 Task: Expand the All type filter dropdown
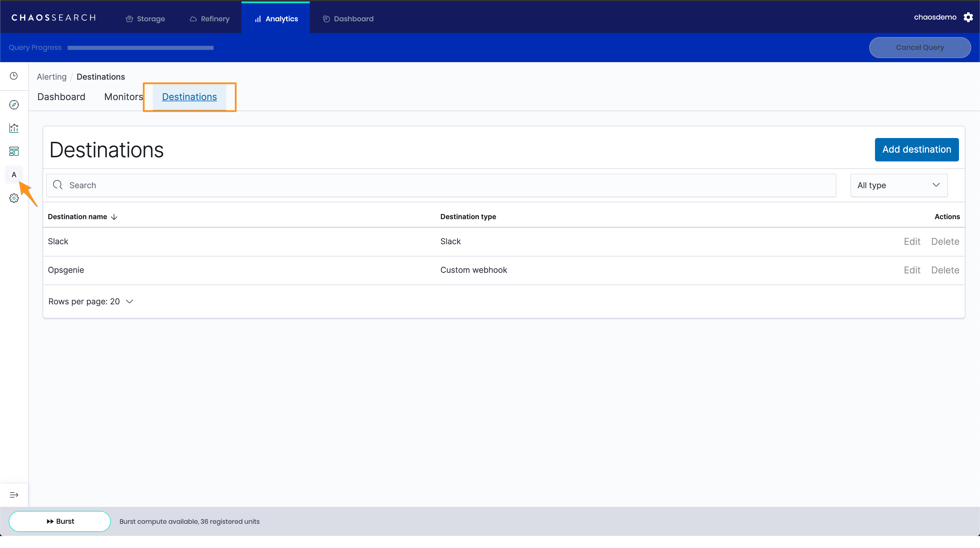click(899, 185)
